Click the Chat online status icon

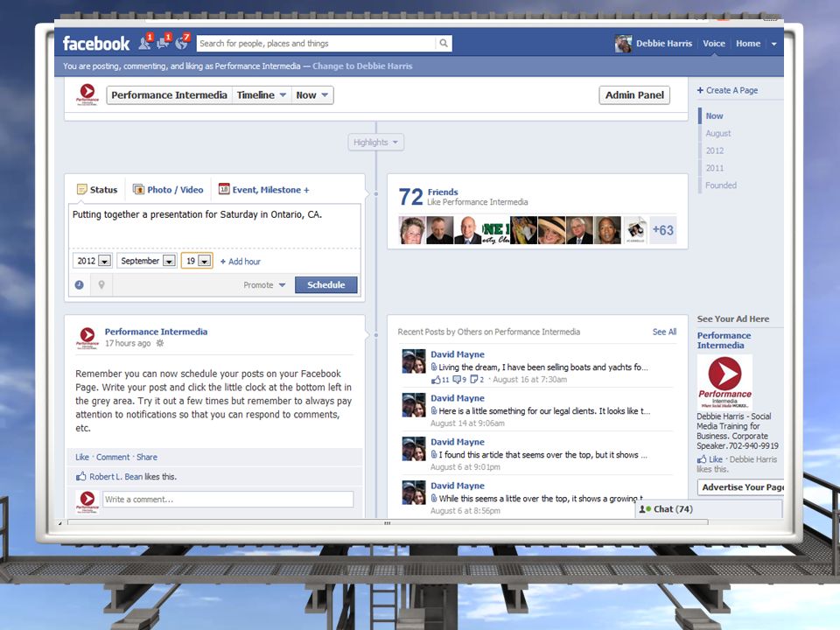coord(645,509)
